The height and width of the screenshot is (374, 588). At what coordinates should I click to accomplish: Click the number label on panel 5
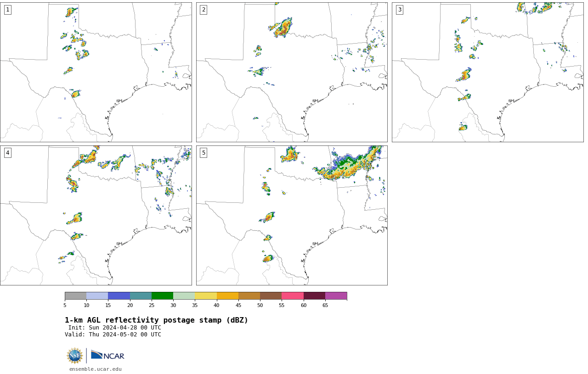204,153
